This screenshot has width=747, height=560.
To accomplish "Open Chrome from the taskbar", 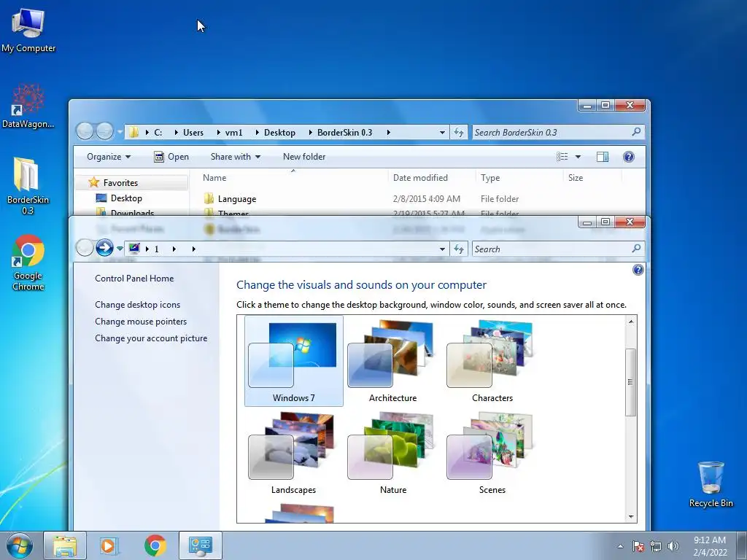I will tap(155, 545).
